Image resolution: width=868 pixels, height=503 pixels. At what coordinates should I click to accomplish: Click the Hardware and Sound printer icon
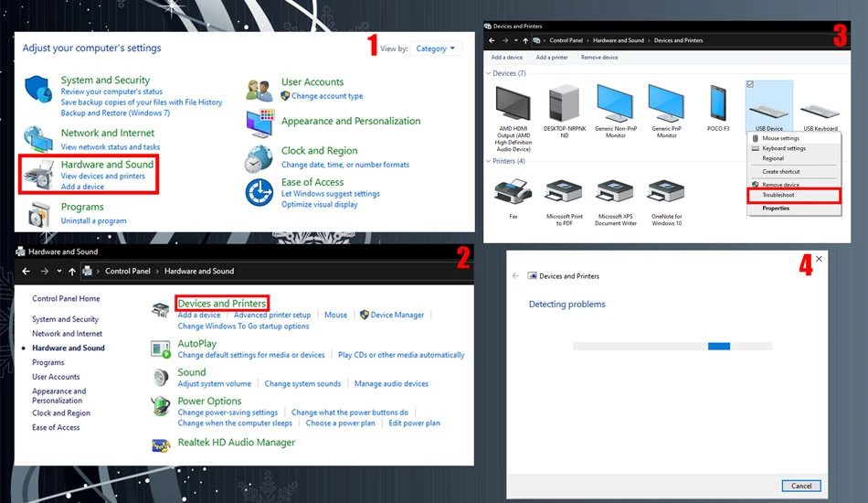click(x=37, y=175)
